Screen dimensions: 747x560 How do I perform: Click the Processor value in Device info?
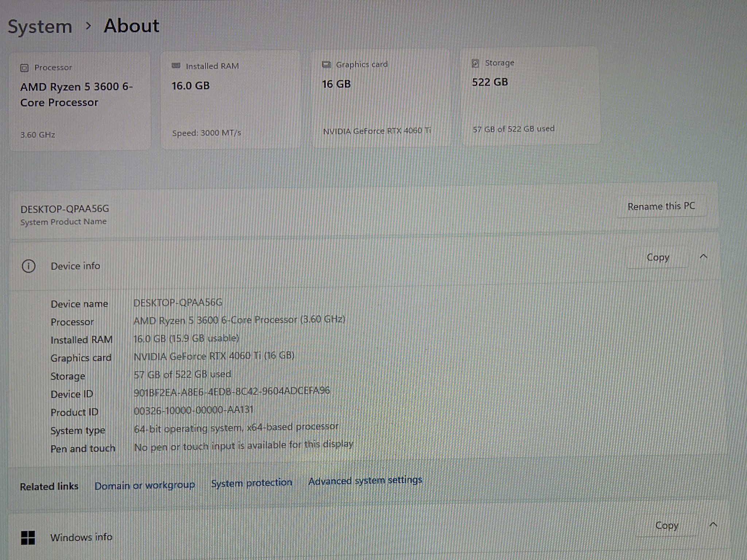tap(239, 320)
